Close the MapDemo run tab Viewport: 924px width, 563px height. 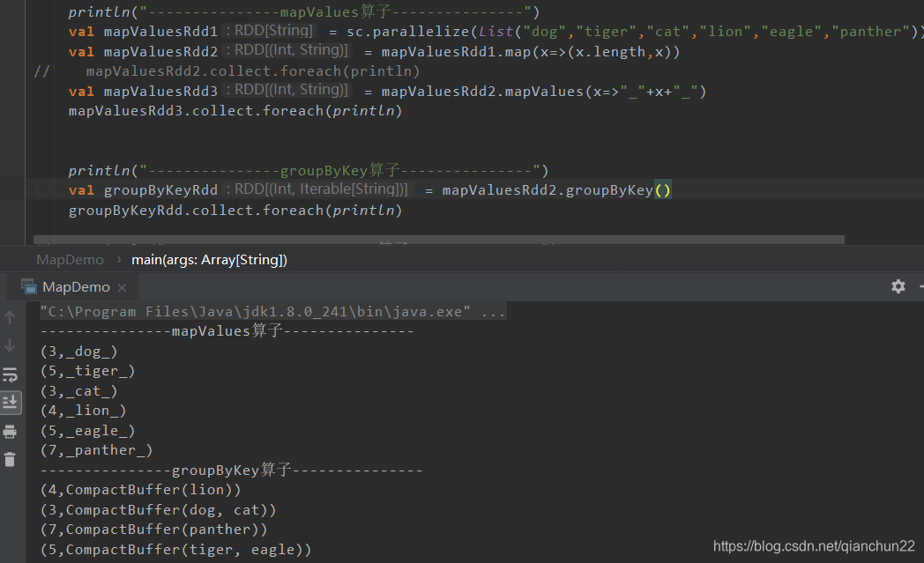(122, 287)
